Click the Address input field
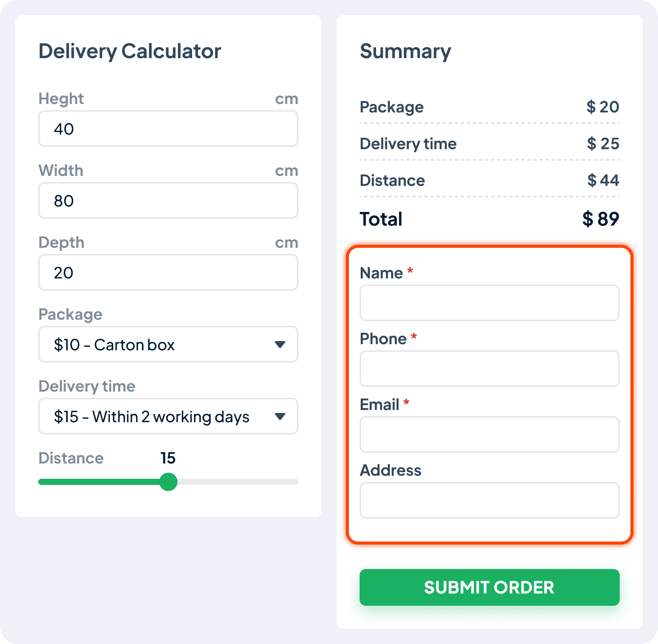Image resolution: width=658 pixels, height=644 pixels. [x=490, y=500]
